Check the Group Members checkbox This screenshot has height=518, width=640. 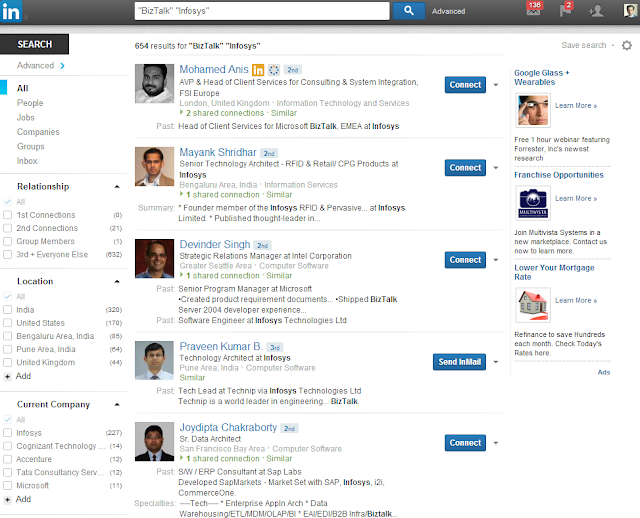[7, 241]
